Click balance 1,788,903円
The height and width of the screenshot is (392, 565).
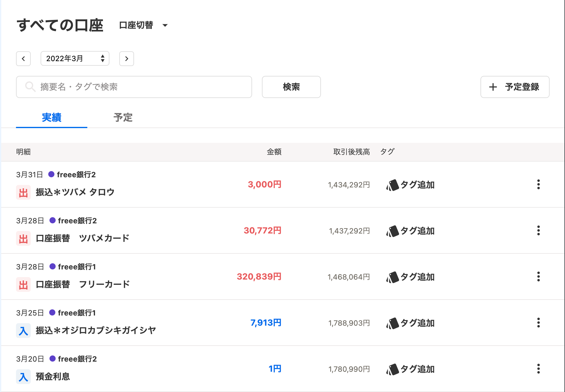pos(349,323)
